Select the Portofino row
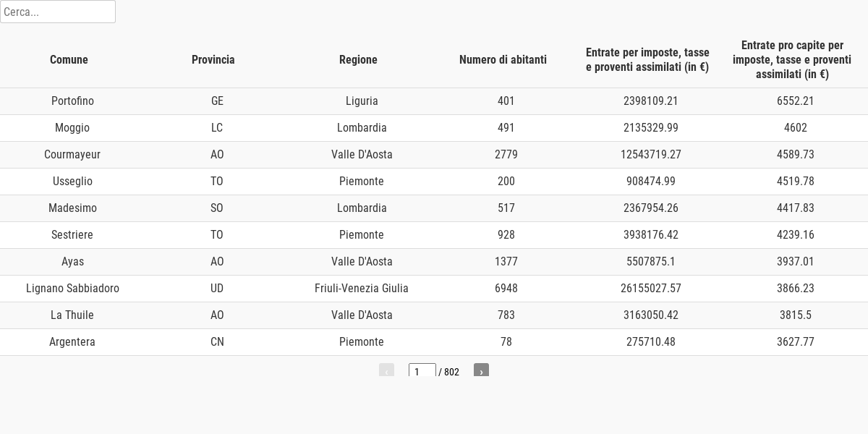868x434 pixels. pos(434,101)
